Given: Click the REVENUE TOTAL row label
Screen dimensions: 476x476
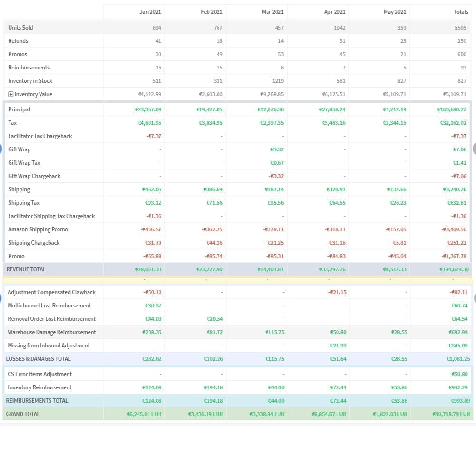Looking at the screenshot, I should [26, 269].
